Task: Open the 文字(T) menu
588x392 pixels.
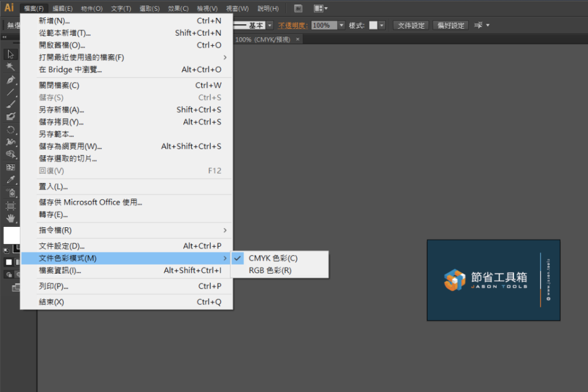Action: click(121, 8)
